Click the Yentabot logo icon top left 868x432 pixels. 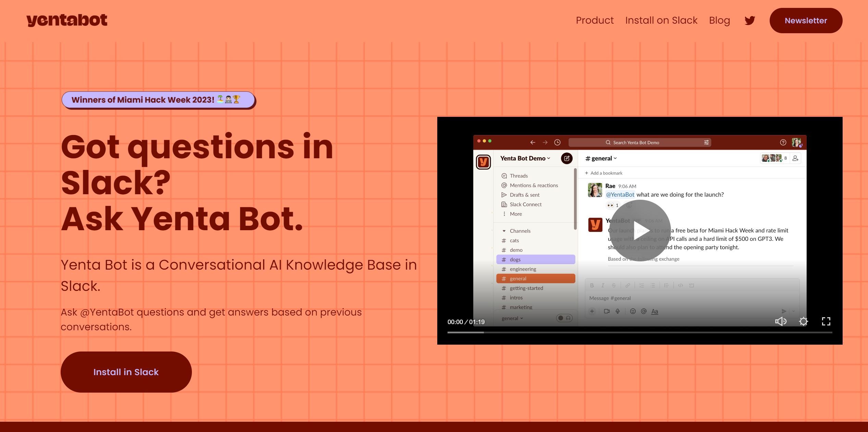(x=66, y=20)
